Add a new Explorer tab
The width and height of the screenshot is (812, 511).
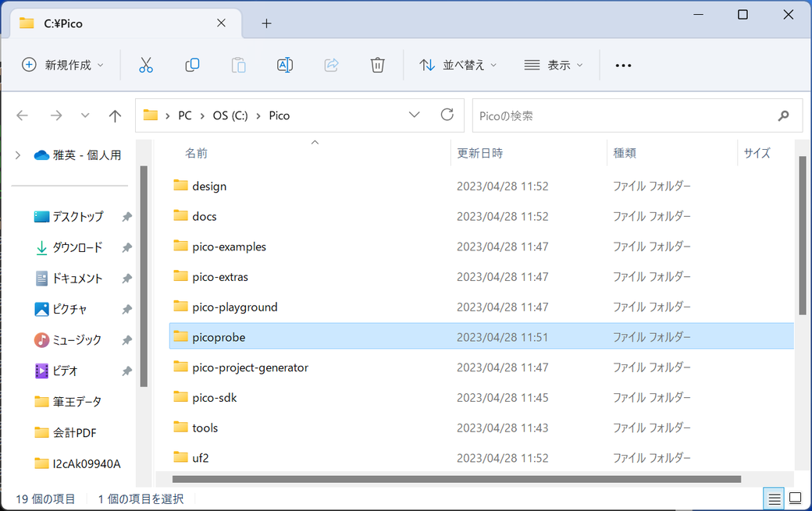click(266, 23)
